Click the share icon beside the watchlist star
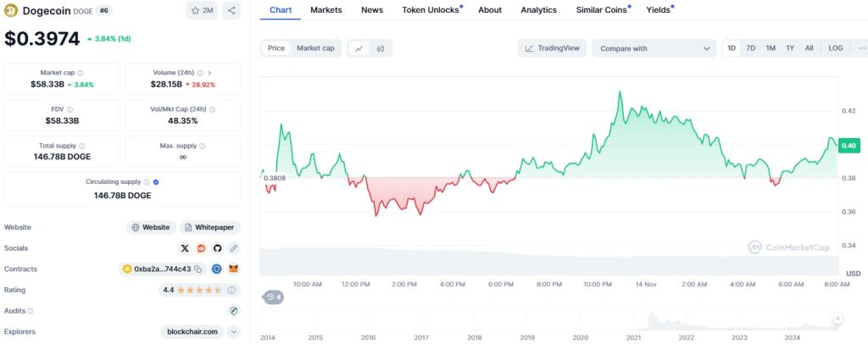This screenshot has height=344, width=868. click(232, 11)
